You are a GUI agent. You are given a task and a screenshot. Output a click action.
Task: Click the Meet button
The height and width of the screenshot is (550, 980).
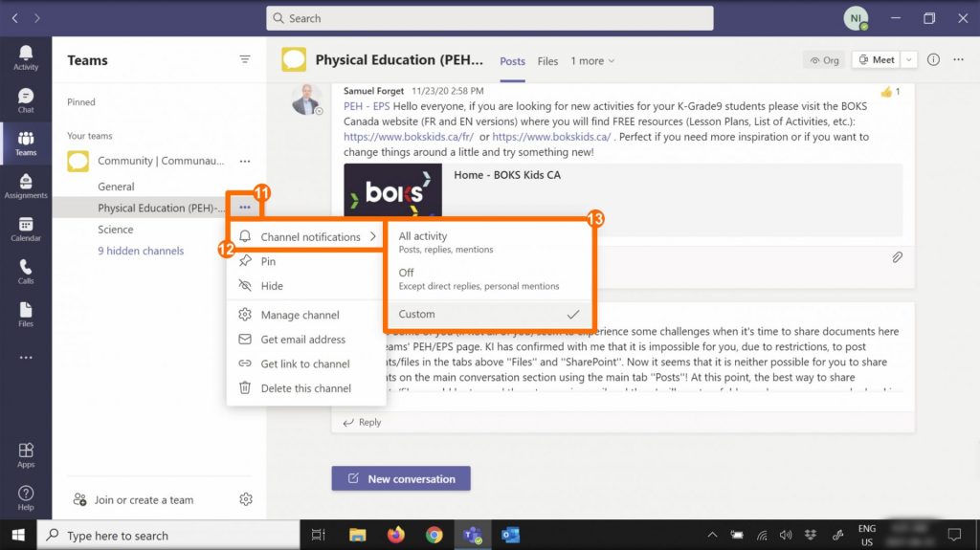(x=877, y=59)
